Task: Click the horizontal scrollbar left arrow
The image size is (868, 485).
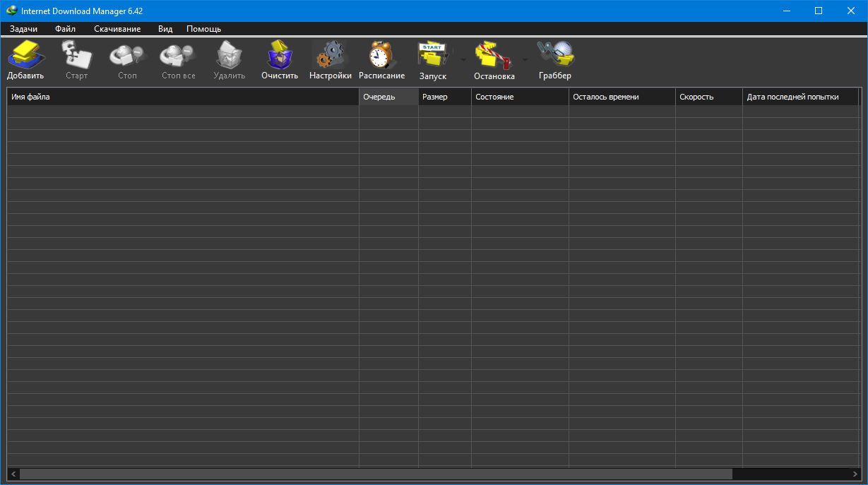Action: coord(13,474)
